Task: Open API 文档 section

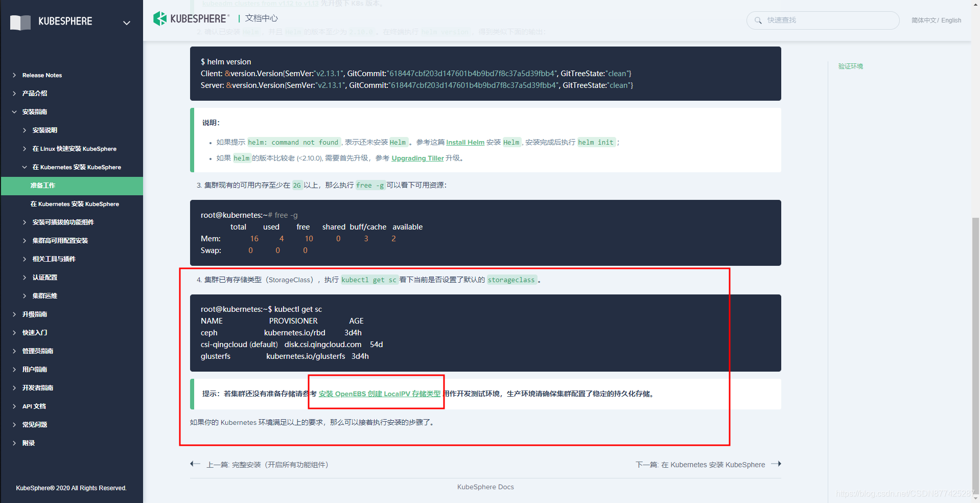Action: point(34,406)
